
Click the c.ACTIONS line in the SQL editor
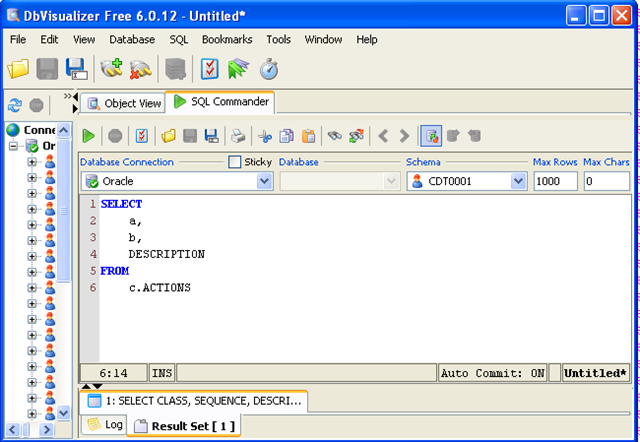click(x=160, y=287)
